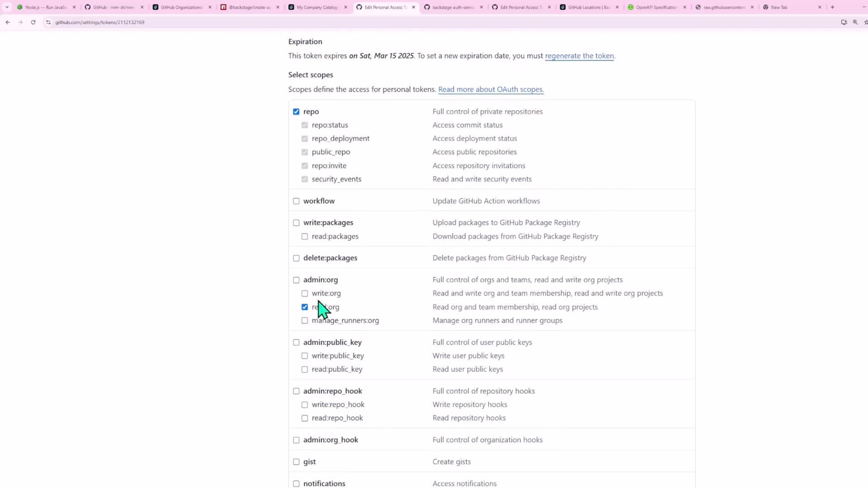Click the install app icon in address bar
Viewport: 868px width, 488px height.
click(844, 22)
